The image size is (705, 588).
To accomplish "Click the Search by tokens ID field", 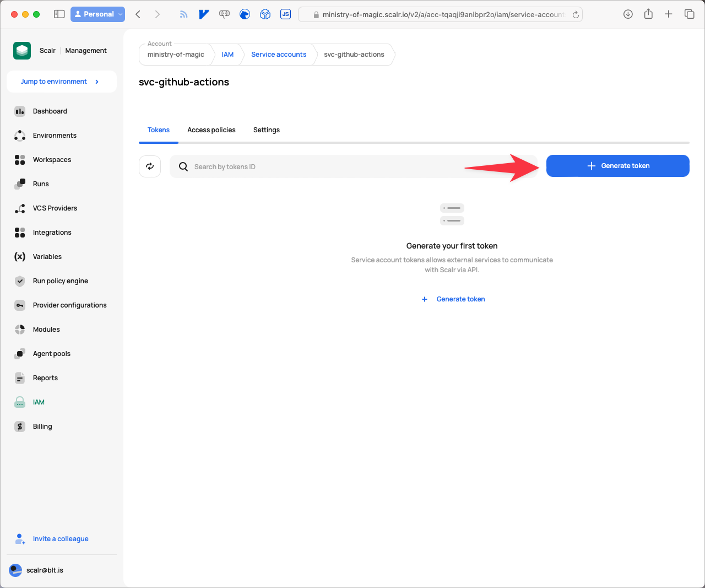I will pyautogui.click(x=354, y=166).
